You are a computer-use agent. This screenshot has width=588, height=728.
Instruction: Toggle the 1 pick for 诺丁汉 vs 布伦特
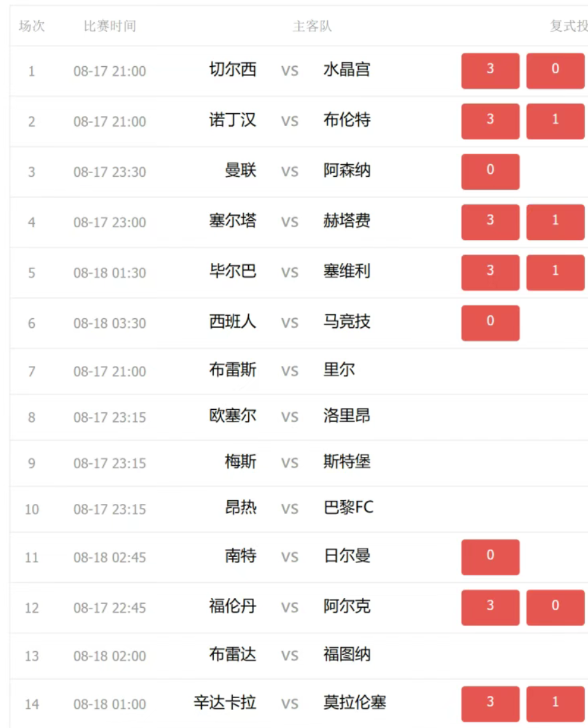click(555, 121)
